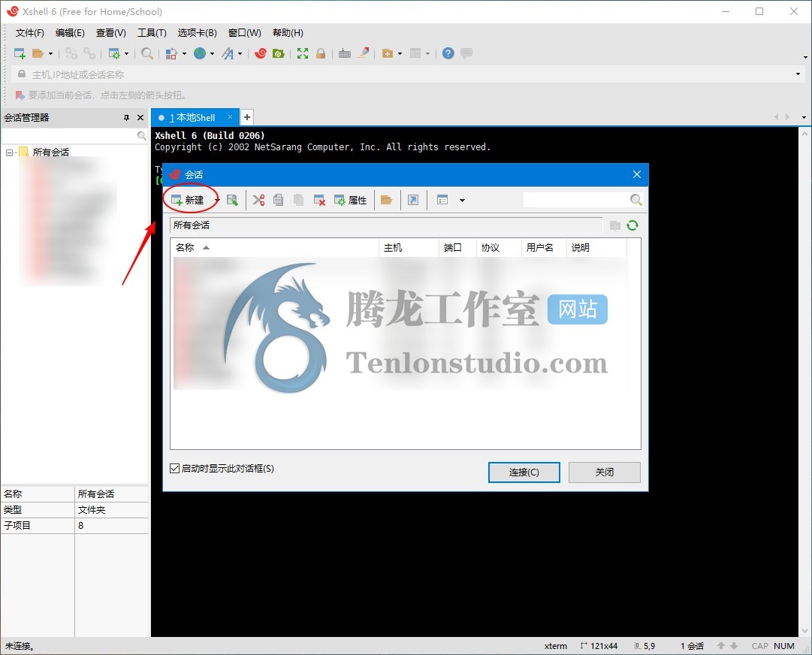The height and width of the screenshot is (655, 812).
Task: Click the 属性 properties button
Action: tap(351, 200)
